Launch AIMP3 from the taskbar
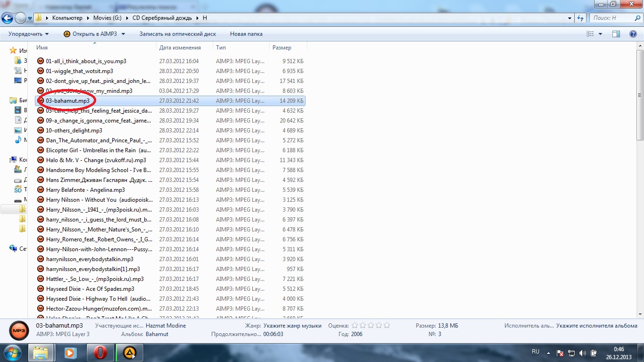This screenshot has height=362, width=644. (130, 353)
